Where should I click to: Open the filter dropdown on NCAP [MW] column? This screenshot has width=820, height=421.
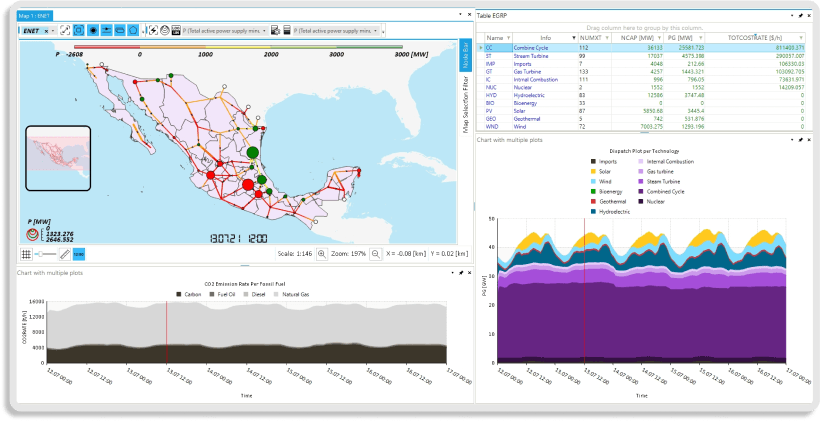click(660, 36)
